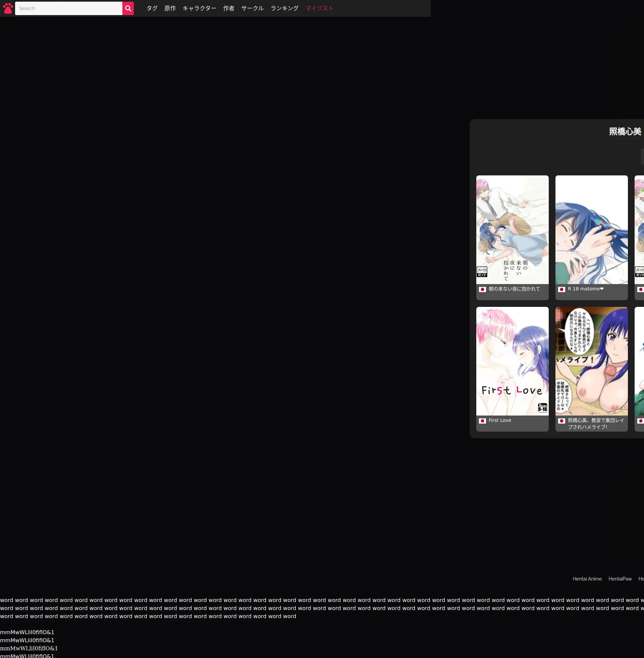This screenshot has height=658, width=644.
Task: Go to the キャラクター page
Action: click(x=199, y=8)
